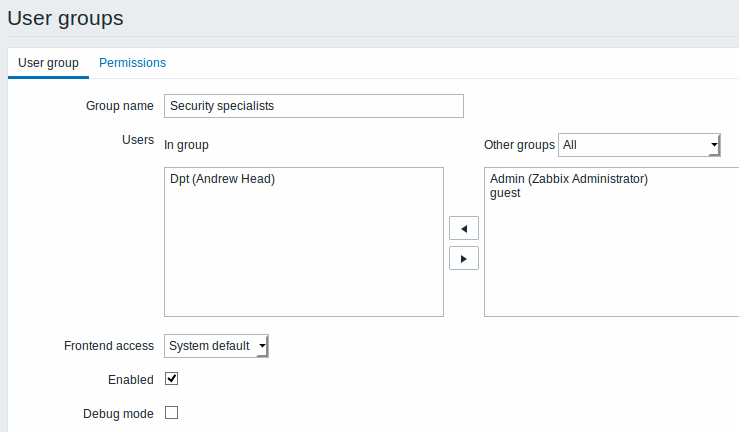Focus the Group name text field

(313, 106)
